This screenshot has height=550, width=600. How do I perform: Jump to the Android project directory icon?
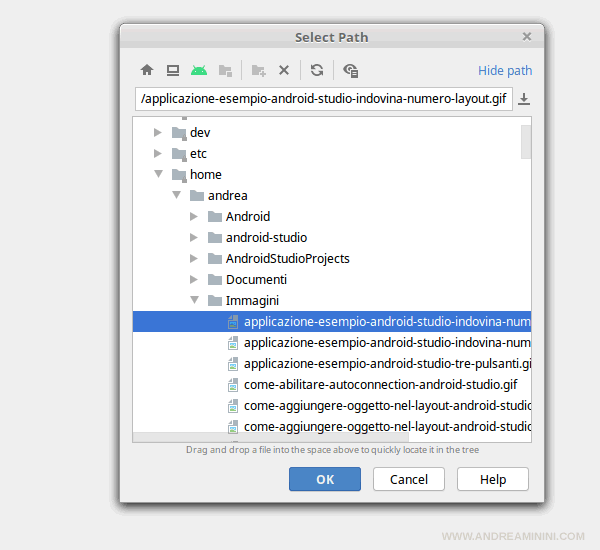tap(199, 70)
